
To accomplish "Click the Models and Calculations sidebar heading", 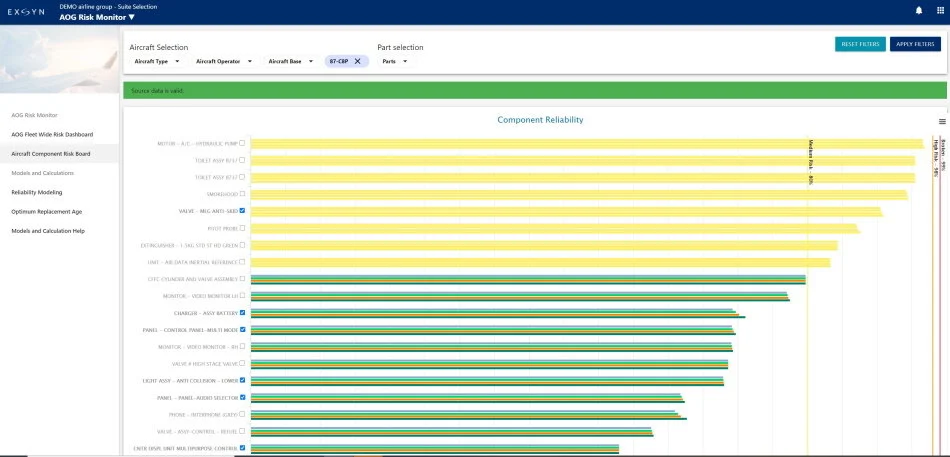I will 42,173.
